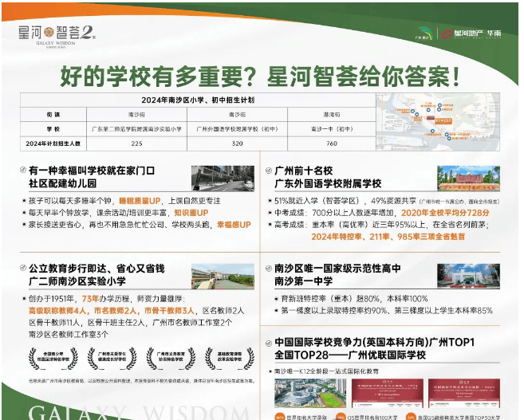Open the 南沙第一中学 campus photo
Image resolution: width=524 pixels, height=420 pixels.
467,276
